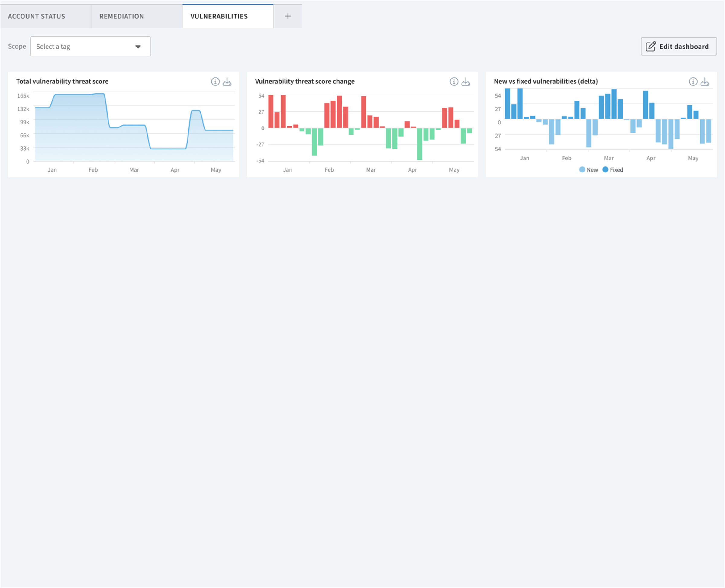Toggle the Fixed series in legend
Image resolution: width=725 pixels, height=588 pixels.
(613, 170)
